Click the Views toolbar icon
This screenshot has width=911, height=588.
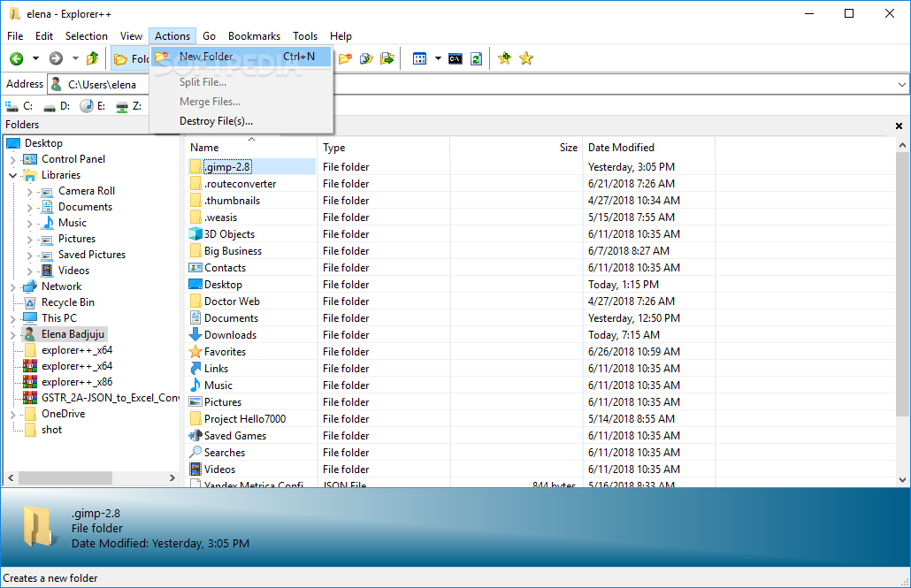pyautogui.click(x=419, y=58)
